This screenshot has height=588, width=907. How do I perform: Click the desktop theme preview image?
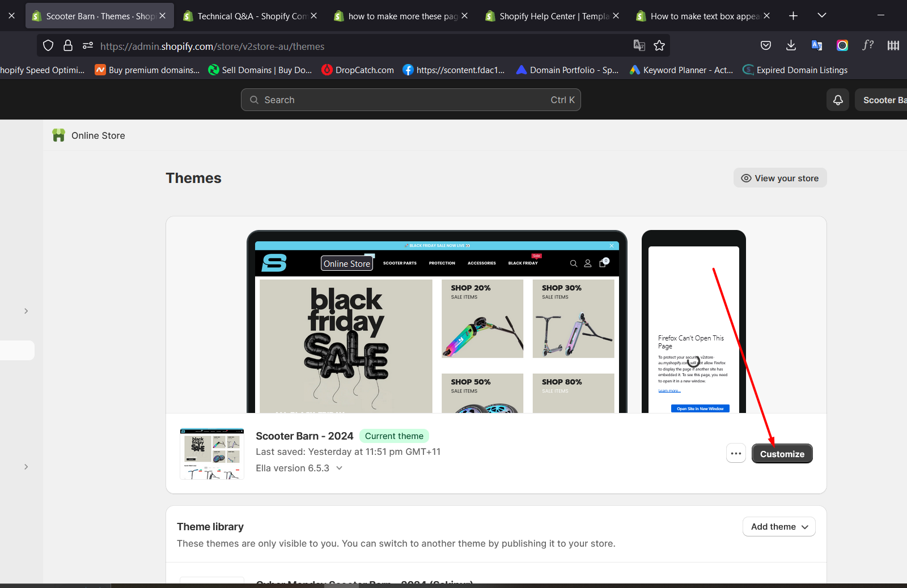click(x=437, y=322)
